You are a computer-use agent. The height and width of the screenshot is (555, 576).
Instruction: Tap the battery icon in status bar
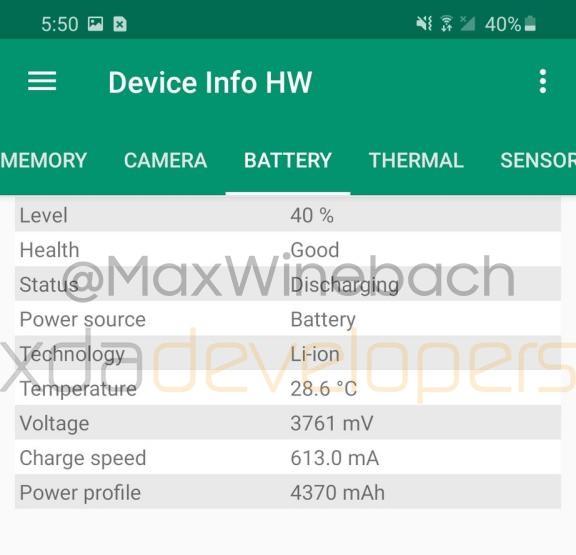click(x=530, y=24)
